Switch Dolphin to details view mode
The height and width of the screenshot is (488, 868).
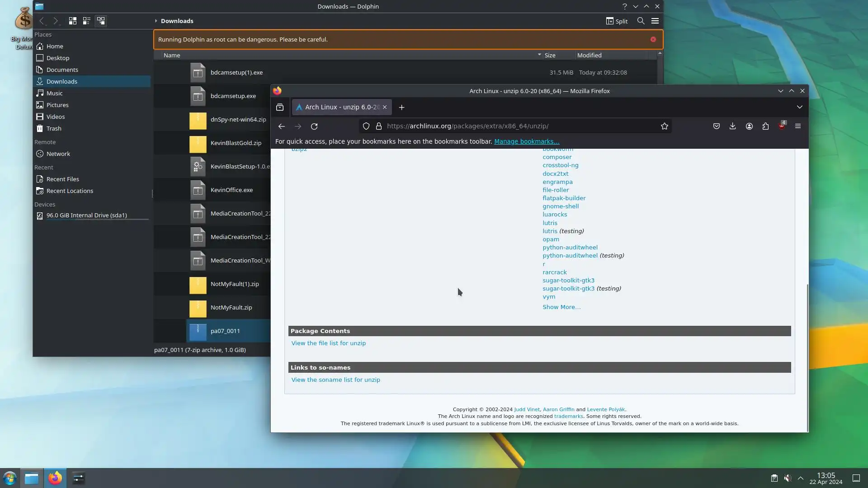101,21
